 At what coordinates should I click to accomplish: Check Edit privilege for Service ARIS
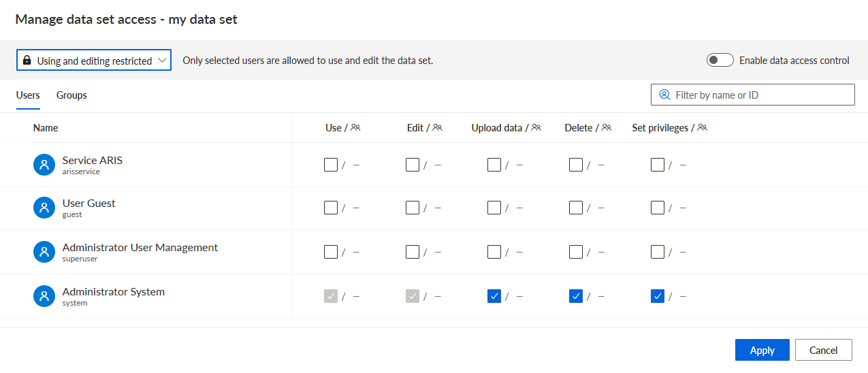coord(413,165)
